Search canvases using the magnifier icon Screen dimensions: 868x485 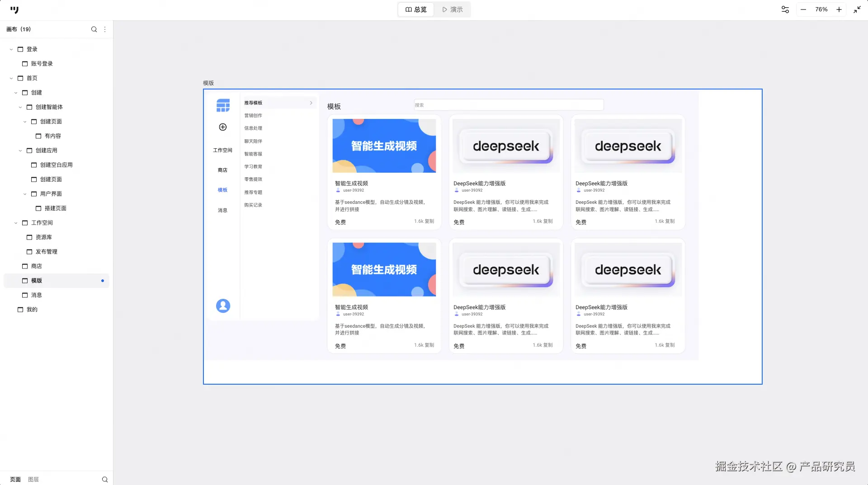[x=94, y=29]
